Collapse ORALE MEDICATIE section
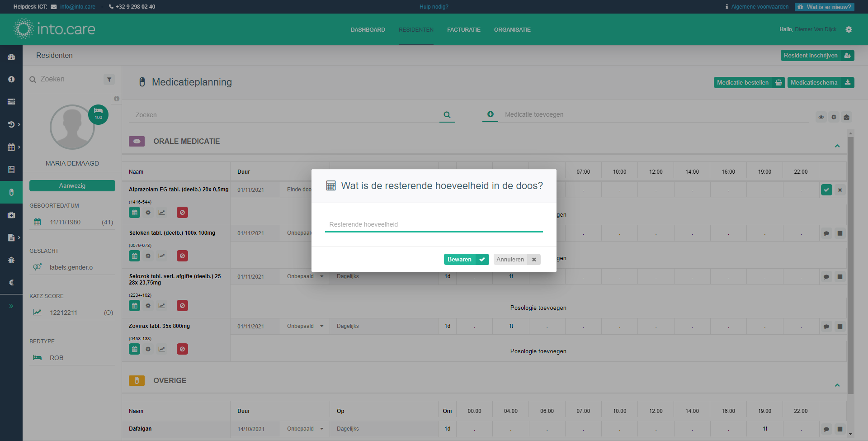The image size is (868, 441). tap(837, 146)
